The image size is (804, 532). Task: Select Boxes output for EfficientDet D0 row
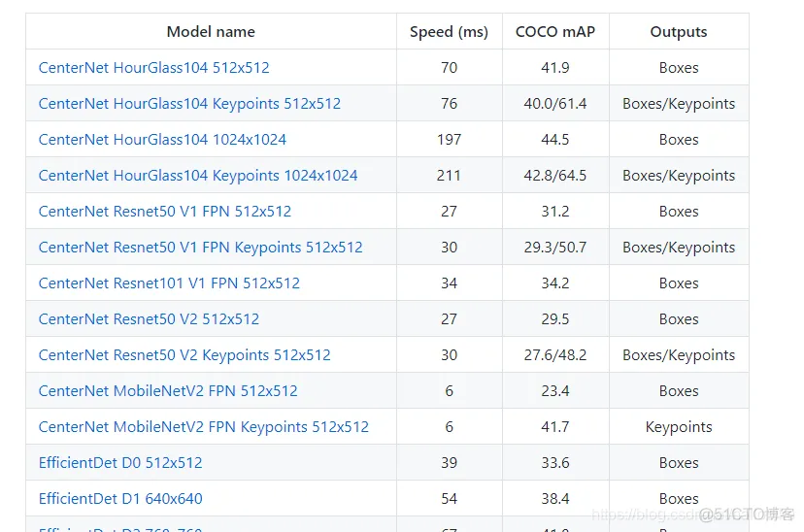point(679,462)
